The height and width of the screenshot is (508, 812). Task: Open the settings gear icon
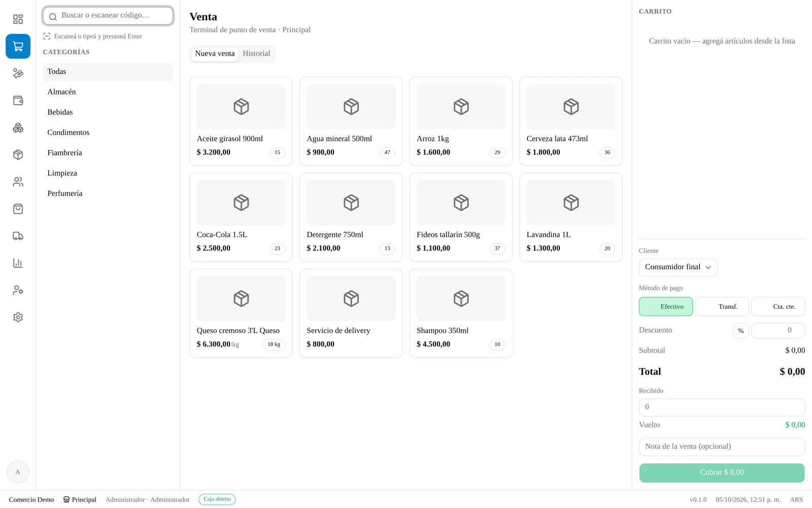18,317
